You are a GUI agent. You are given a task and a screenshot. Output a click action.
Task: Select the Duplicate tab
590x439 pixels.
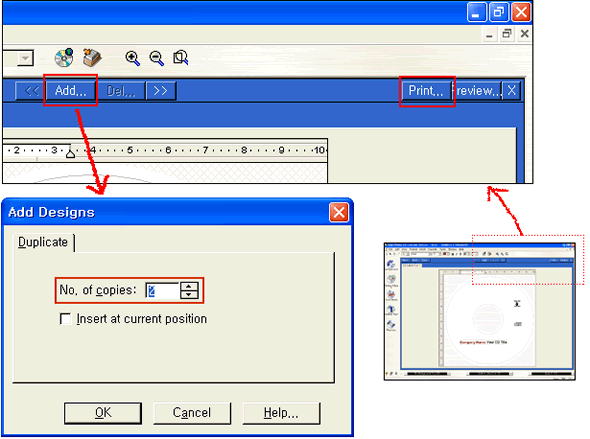(x=43, y=242)
